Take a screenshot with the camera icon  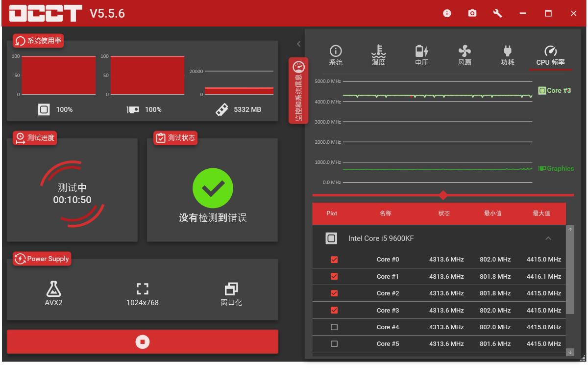[472, 14]
